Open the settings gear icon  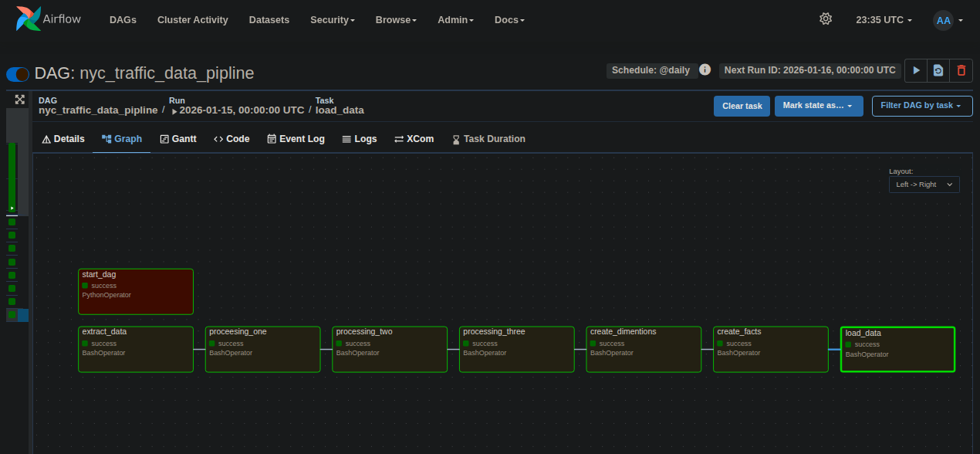tap(826, 19)
